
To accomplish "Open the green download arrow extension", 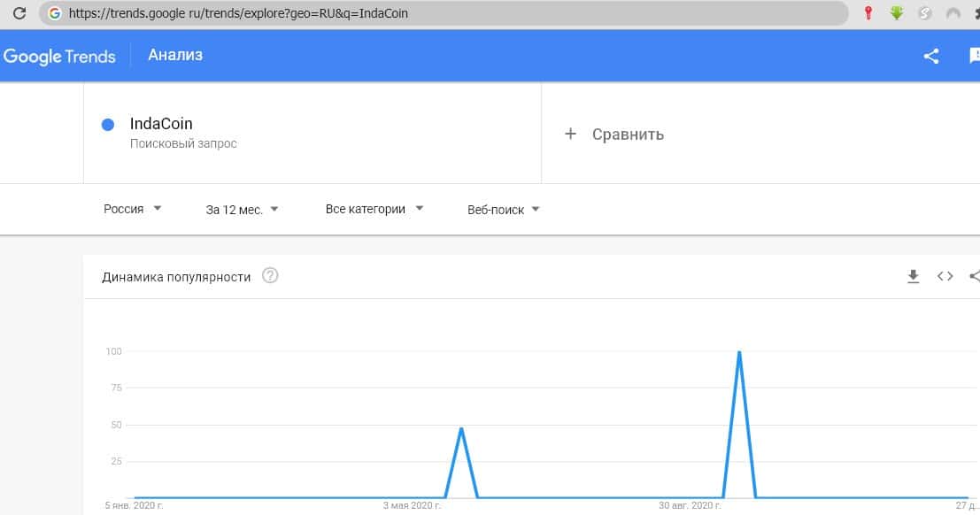I will 896,12.
